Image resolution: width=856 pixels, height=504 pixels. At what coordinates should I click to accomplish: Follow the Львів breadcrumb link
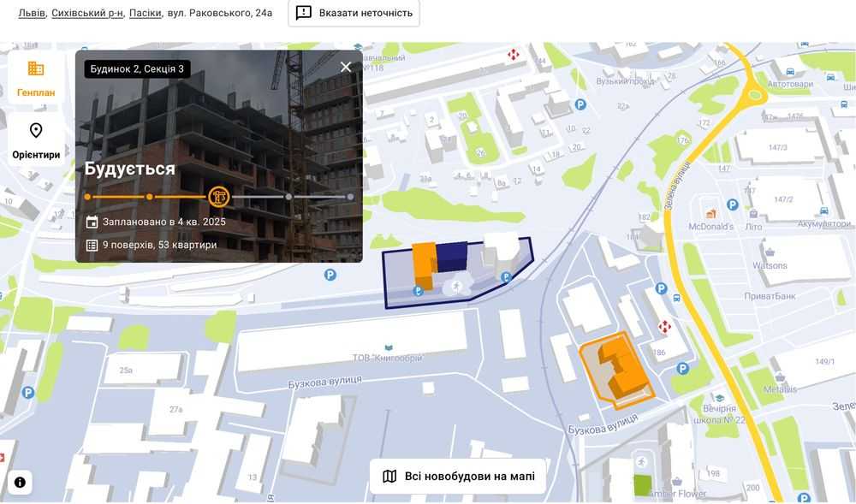[32, 13]
